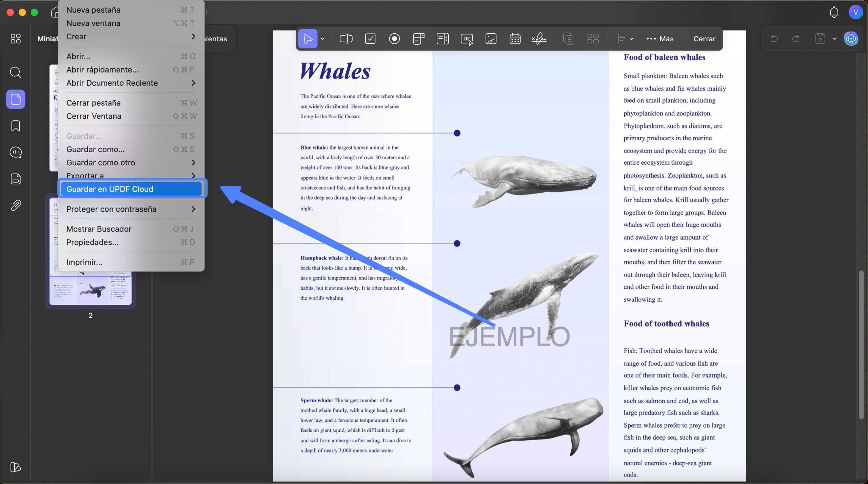Open the bookmarks sidebar panel
The width and height of the screenshot is (868, 484).
pos(16,126)
